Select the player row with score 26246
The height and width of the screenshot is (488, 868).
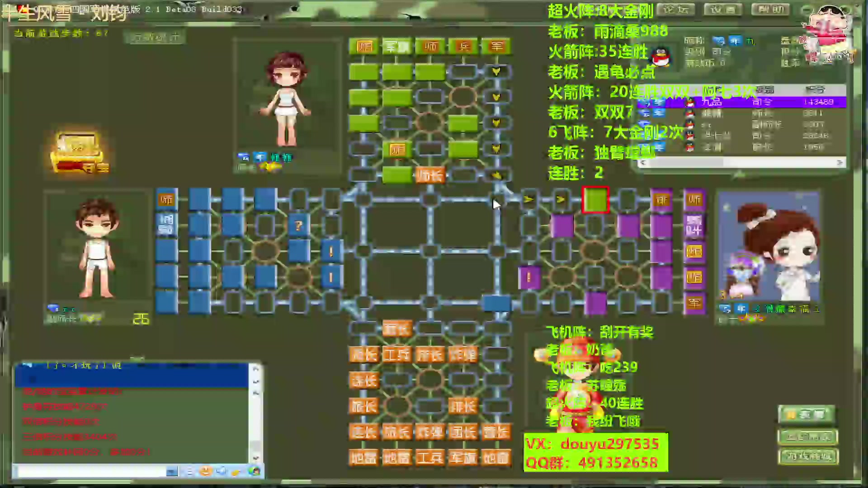click(741, 136)
